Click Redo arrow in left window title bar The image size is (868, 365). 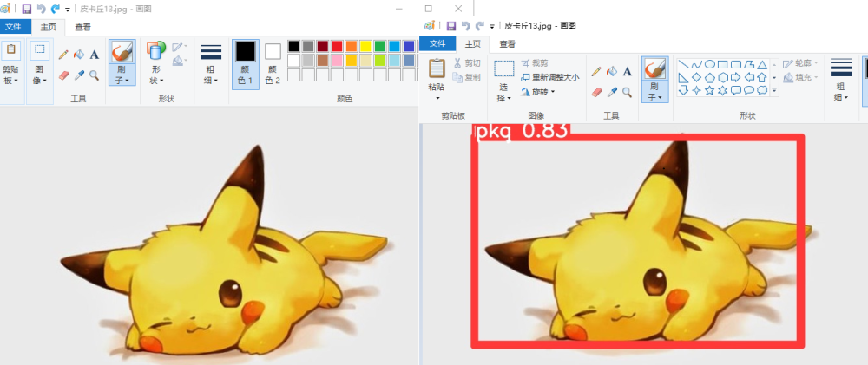[55, 9]
